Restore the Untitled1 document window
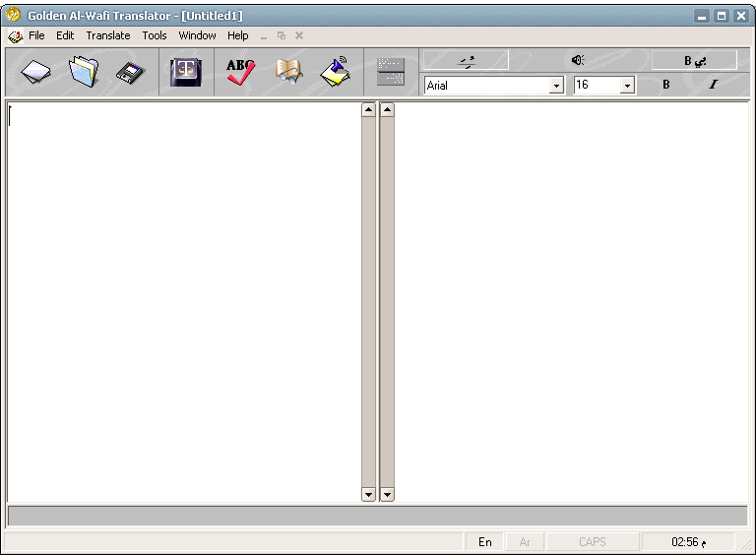 click(282, 35)
